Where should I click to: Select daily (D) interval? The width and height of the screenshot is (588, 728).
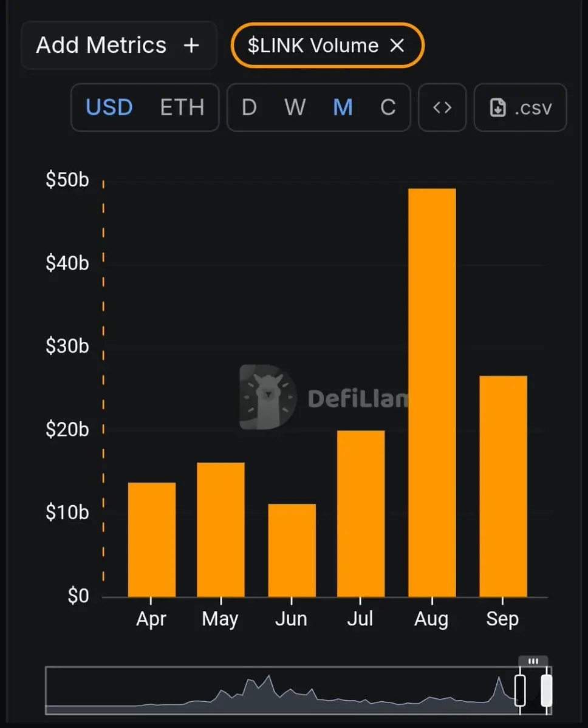tap(249, 107)
